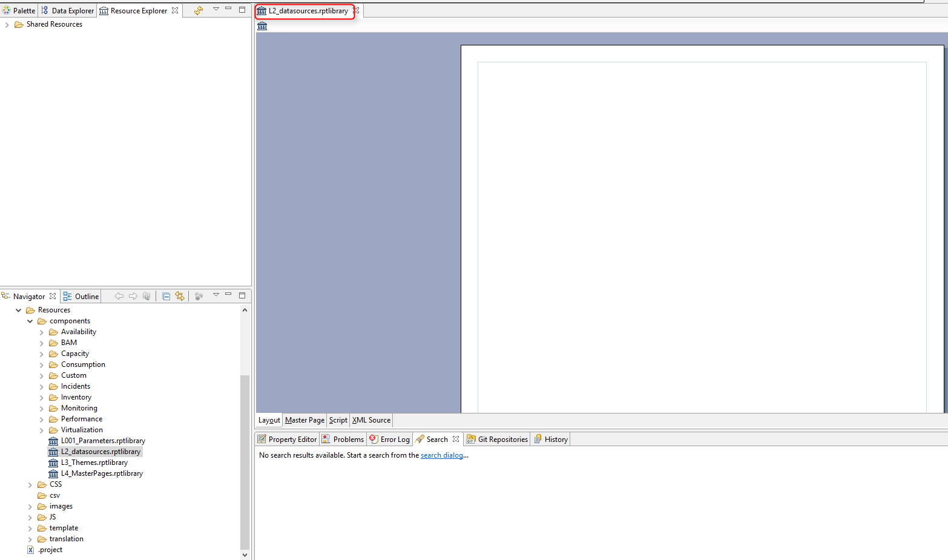
Task: Toggle the Filters icon in Navigator toolbar
Action: point(198,296)
